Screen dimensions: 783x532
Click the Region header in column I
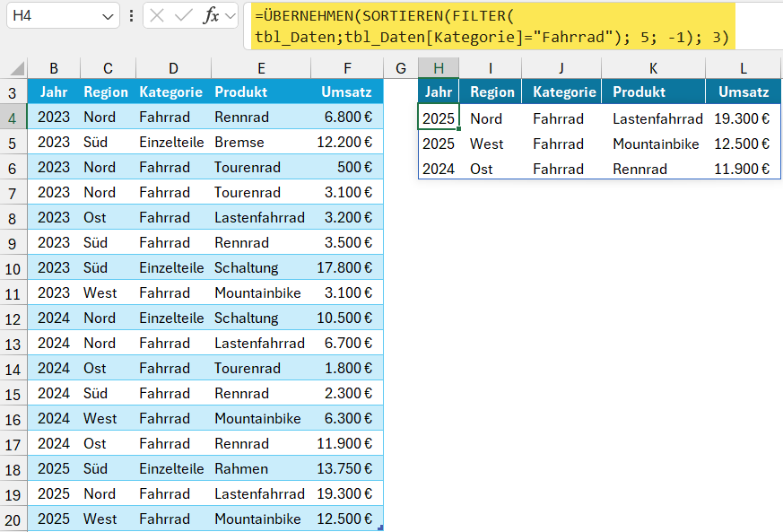[x=491, y=92]
